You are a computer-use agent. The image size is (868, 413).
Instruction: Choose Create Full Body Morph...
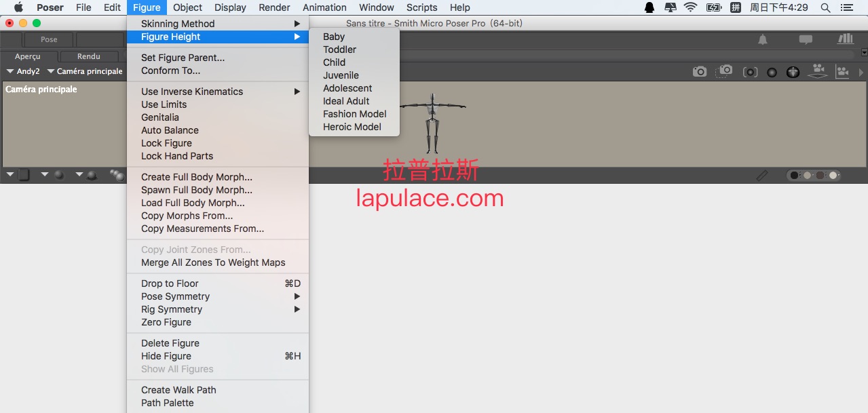(218, 177)
